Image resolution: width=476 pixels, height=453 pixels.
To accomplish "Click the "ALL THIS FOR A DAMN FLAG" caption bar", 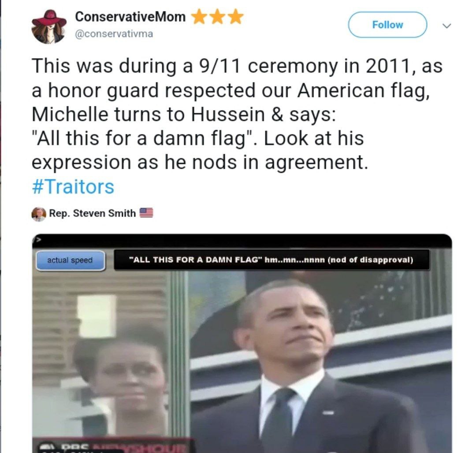I will click(271, 260).
